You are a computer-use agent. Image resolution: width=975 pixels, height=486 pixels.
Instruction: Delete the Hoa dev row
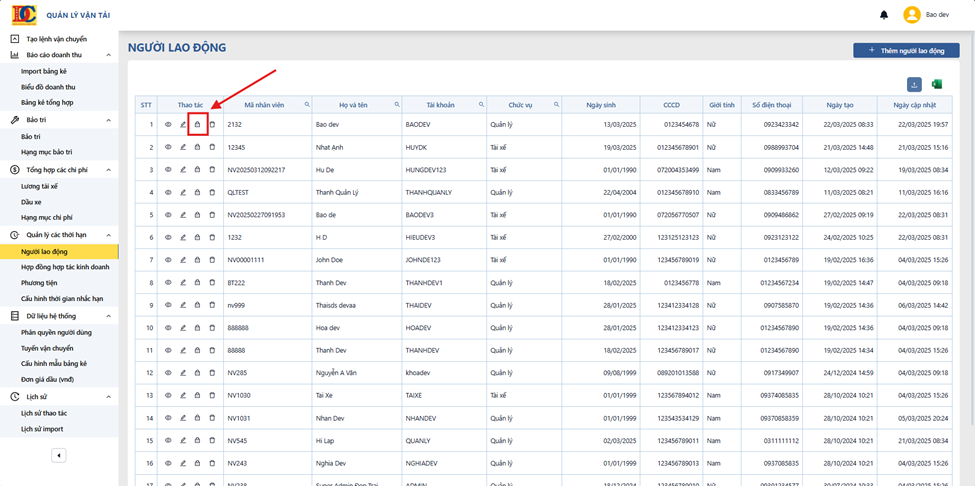click(x=212, y=328)
